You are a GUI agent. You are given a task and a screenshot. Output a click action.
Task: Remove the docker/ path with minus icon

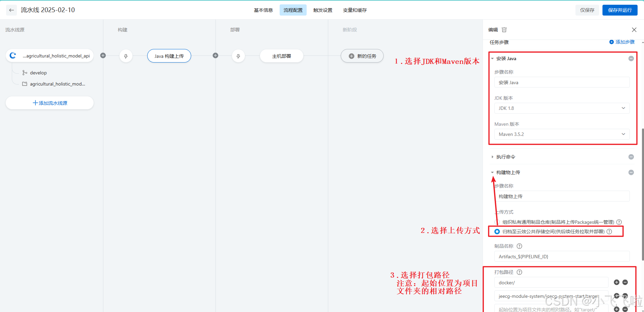click(625, 282)
